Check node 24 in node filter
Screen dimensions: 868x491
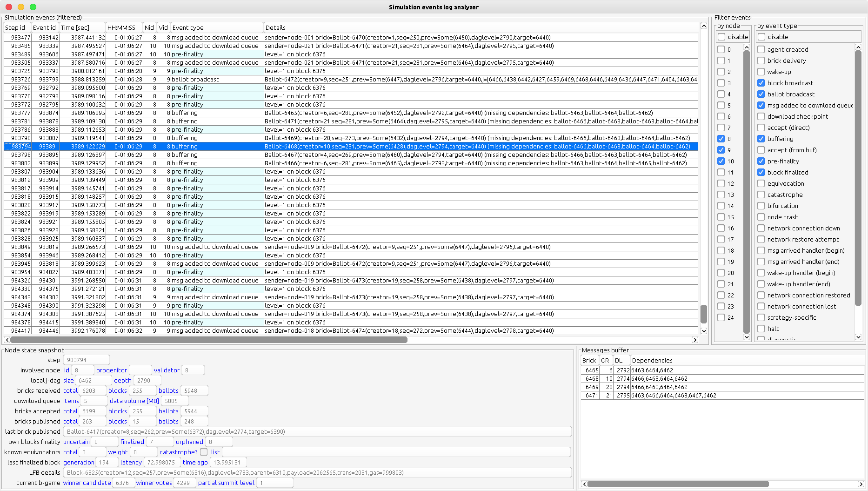721,317
